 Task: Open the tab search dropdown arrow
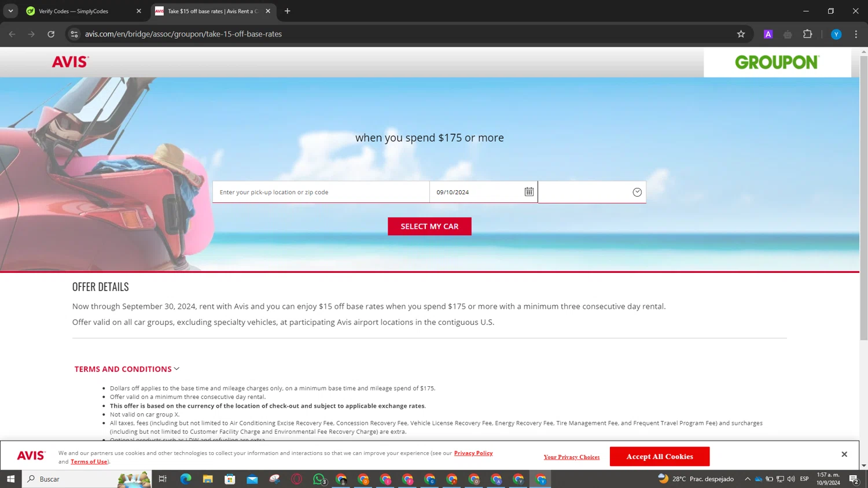coord(10,11)
